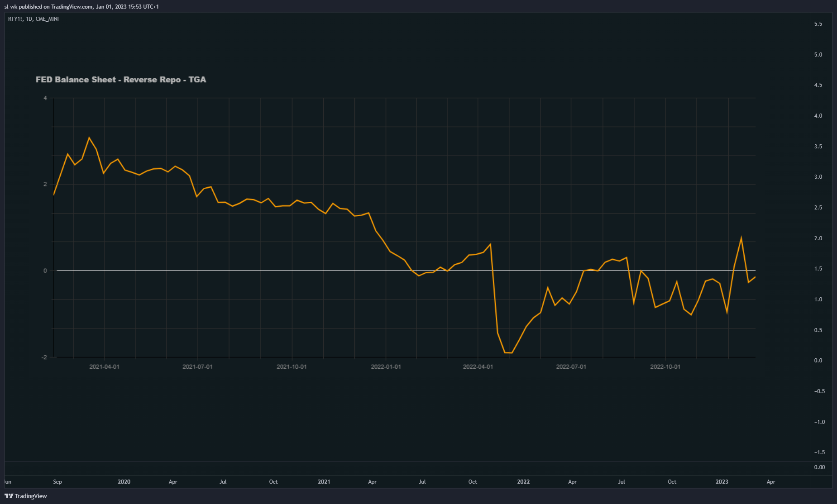The image size is (837, 504).
Task: Click the last Apr label at right of time axis
Action: pyautogui.click(x=771, y=482)
